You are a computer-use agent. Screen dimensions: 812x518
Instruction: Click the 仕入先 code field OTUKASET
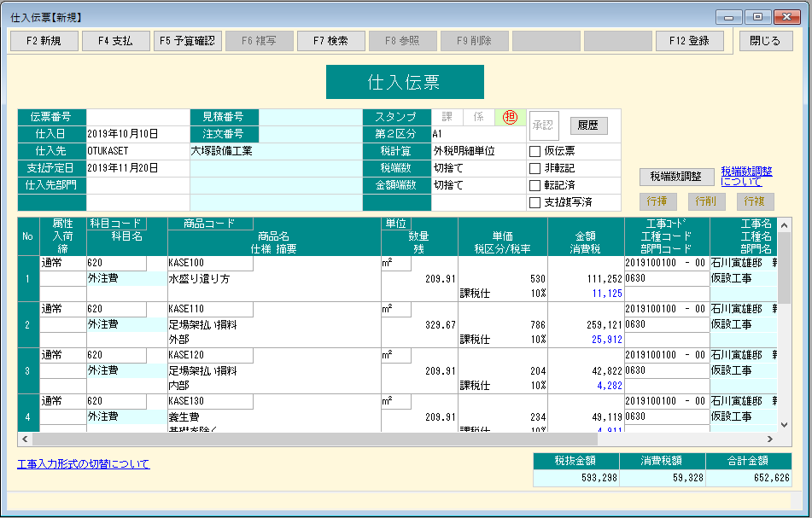pos(137,151)
